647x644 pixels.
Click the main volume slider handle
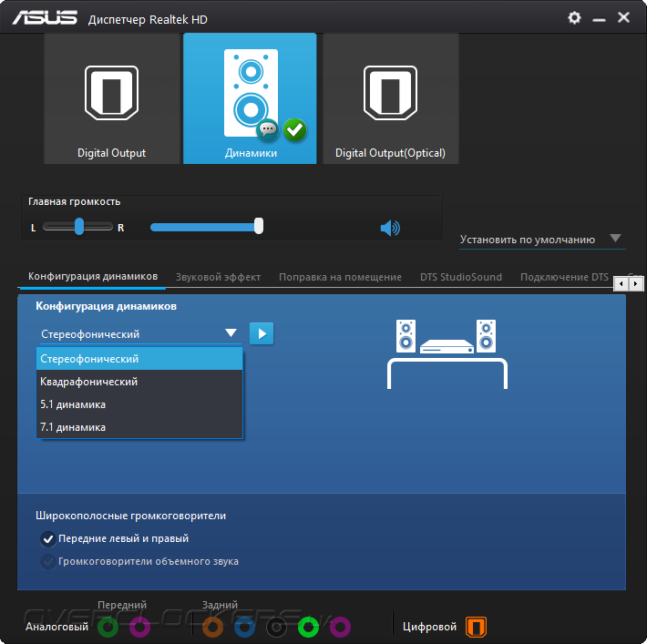259,226
